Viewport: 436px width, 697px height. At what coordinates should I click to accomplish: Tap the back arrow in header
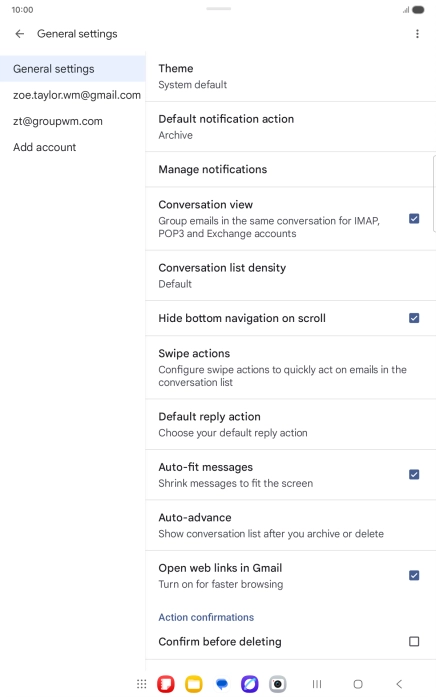pos(20,34)
